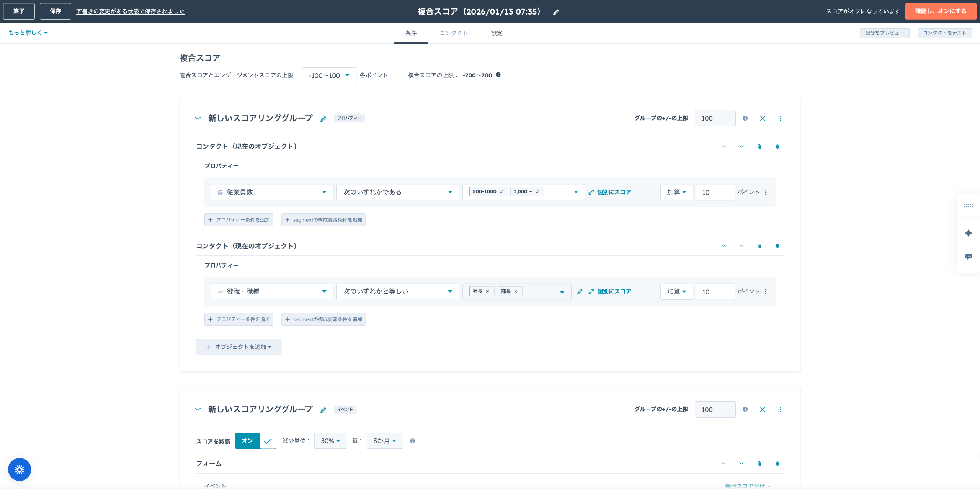Open chat bubble icon on right sidebar
The image size is (980, 489).
[968, 257]
